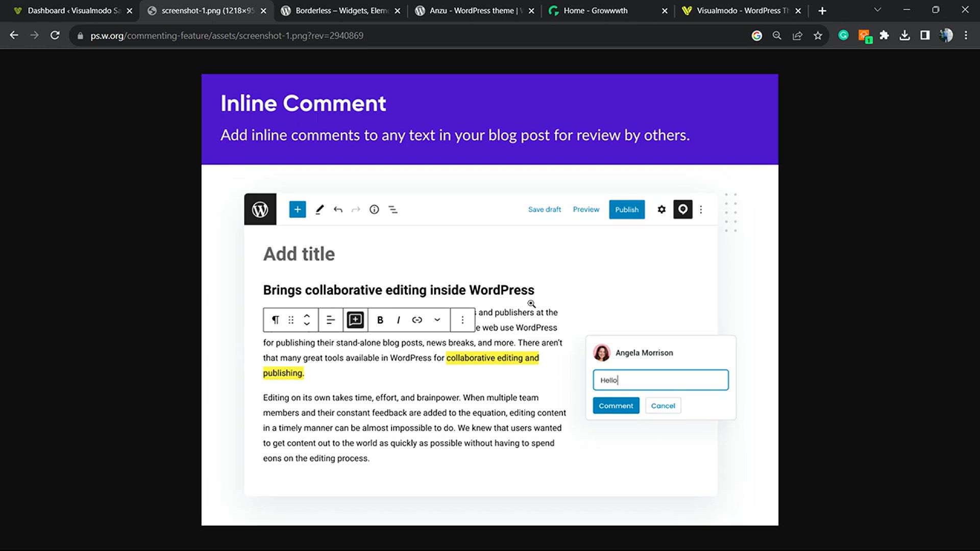Move block up with the up chevron
The height and width of the screenshot is (551, 980).
(x=307, y=316)
